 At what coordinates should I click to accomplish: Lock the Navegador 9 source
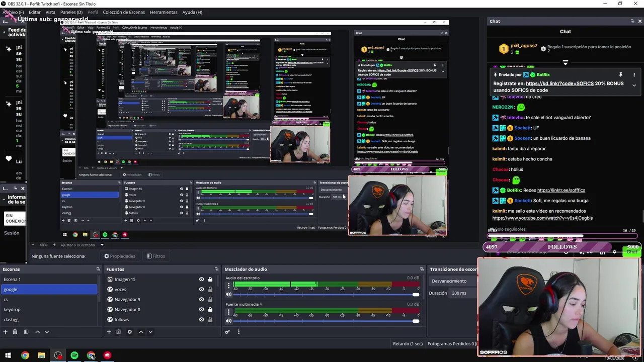coord(210,300)
